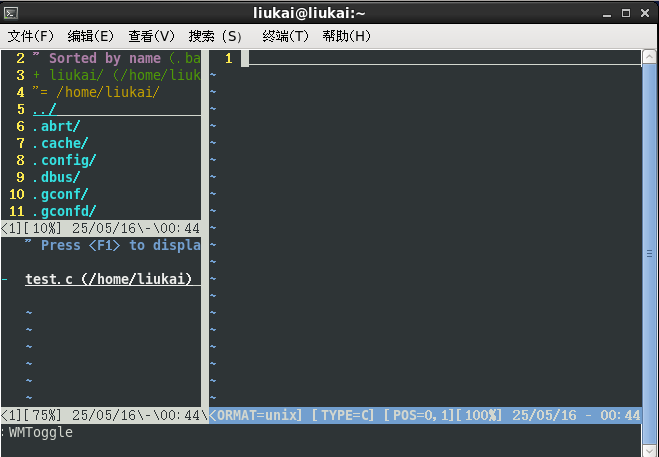Select the .gconfd/ folder
Image resolution: width=659 pixels, height=457 pixels.
(x=64, y=211)
